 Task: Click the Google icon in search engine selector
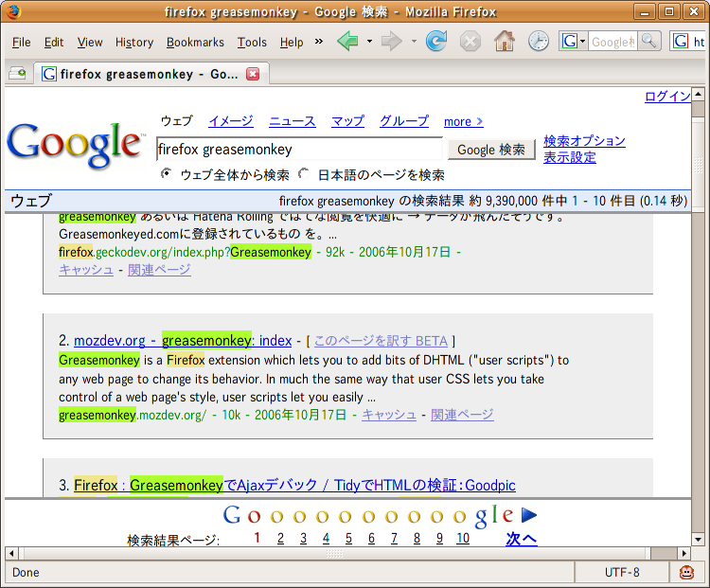pyautogui.click(x=570, y=42)
